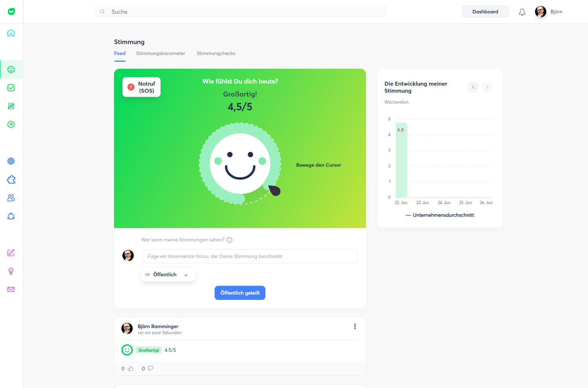Open the people team icon in sidebar
This screenshot has width=588, height=388.
coord(11,198)
